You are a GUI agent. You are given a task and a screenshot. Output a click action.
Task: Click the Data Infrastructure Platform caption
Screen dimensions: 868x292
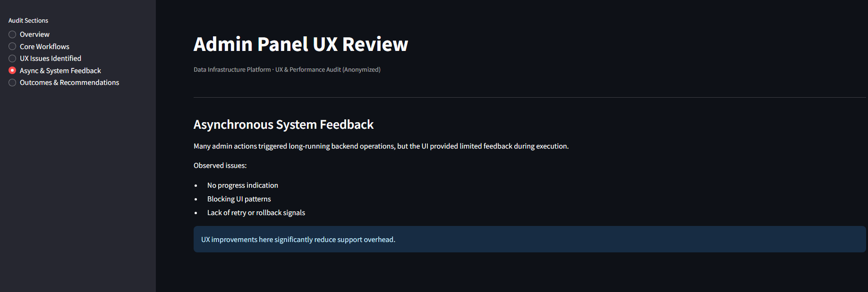pyautogui.click(x=287, y=70)
